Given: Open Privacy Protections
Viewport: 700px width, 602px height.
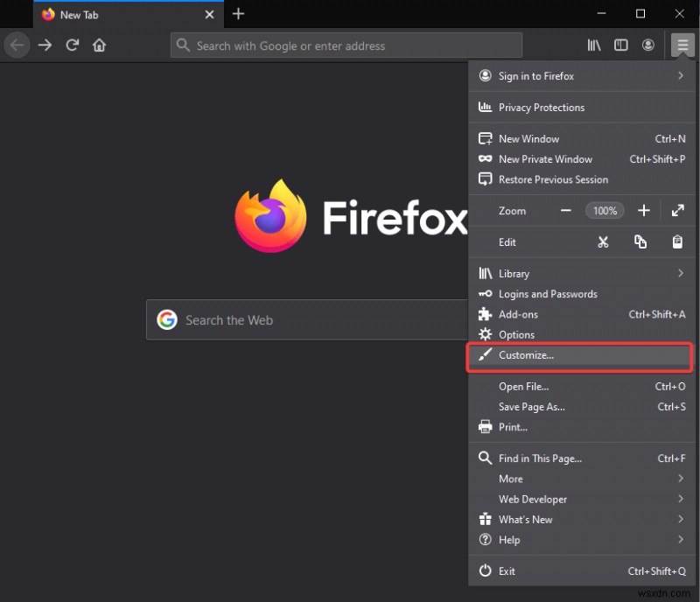Looking at the screenshot, I should [541, 107].
